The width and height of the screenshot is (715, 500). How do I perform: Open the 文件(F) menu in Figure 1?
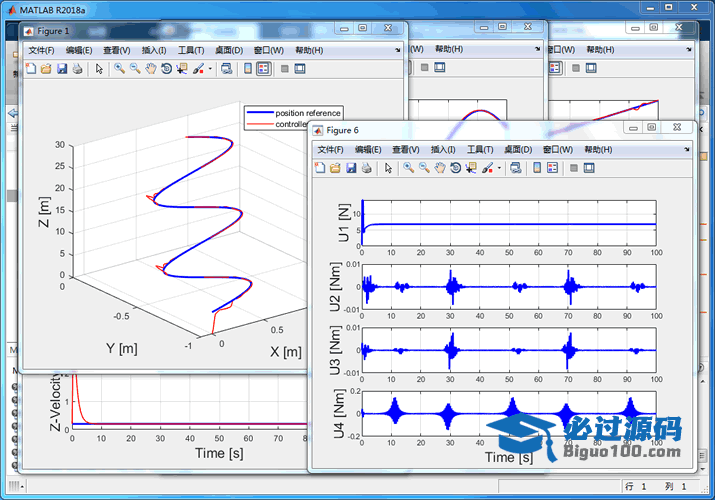(x=41, y=50)
